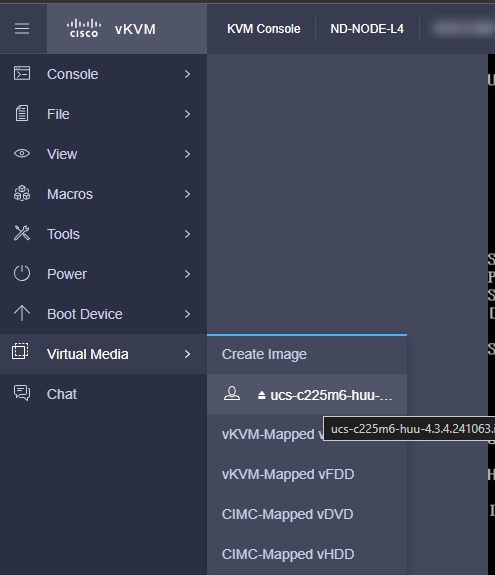The width and height of the screenshot is (495, 575).
Task: Click the View eye icon
Action: click(x=22, y=153)
